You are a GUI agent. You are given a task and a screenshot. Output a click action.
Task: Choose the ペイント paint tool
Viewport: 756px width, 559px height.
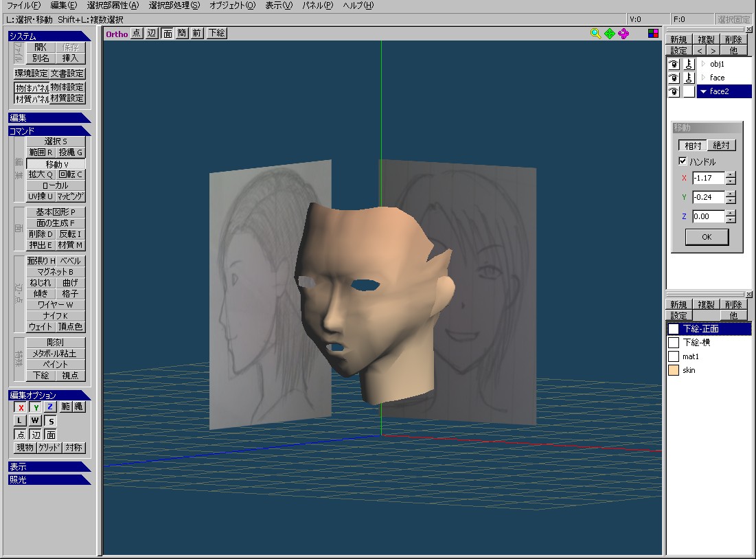pos(56,364)
